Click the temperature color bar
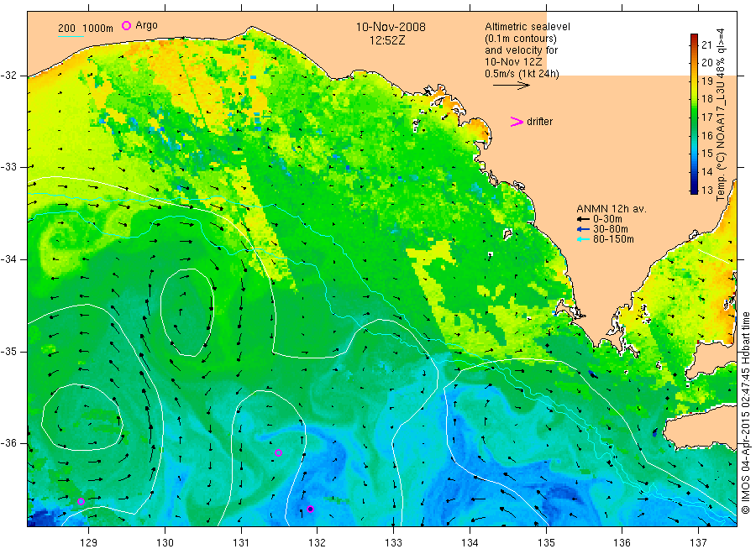Screen dimensions: 756x554 (x=694, y=114)
